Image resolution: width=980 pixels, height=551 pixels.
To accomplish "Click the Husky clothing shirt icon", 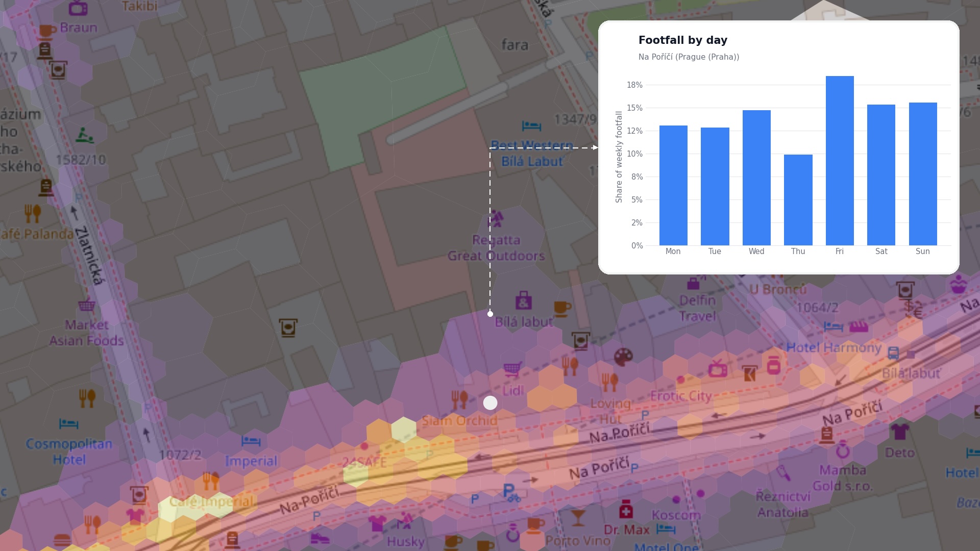I will 377,523.
